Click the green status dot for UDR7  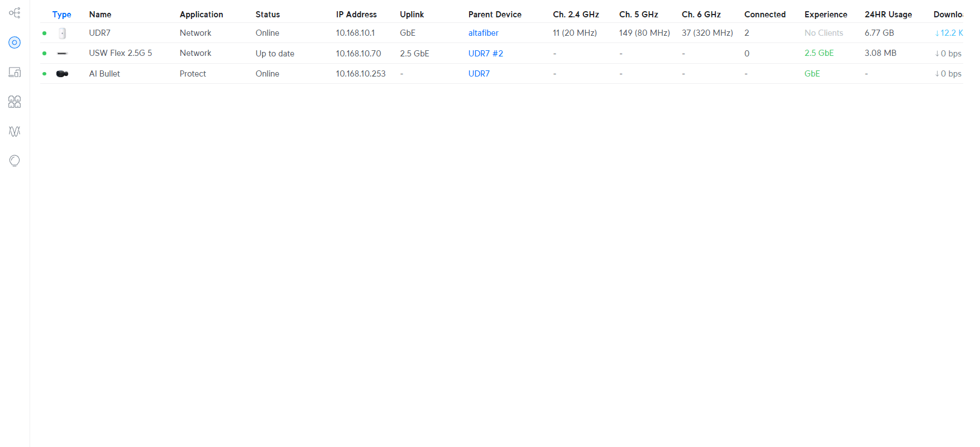[45, 34]
